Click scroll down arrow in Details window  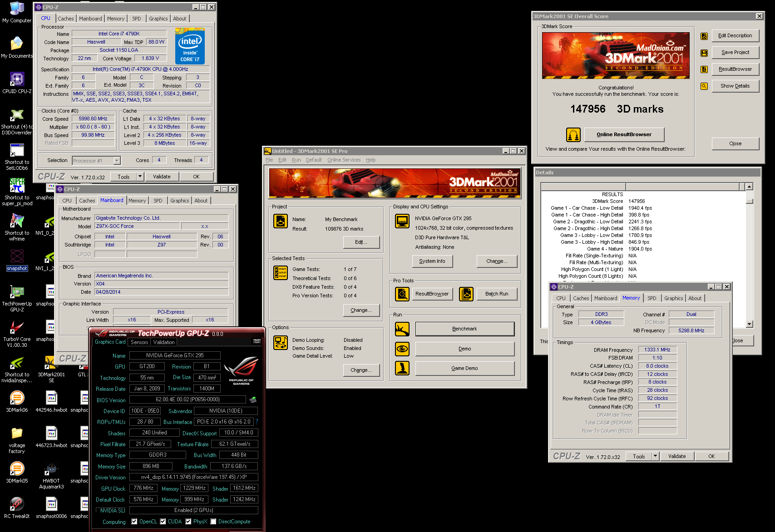(x=750, y=324)
